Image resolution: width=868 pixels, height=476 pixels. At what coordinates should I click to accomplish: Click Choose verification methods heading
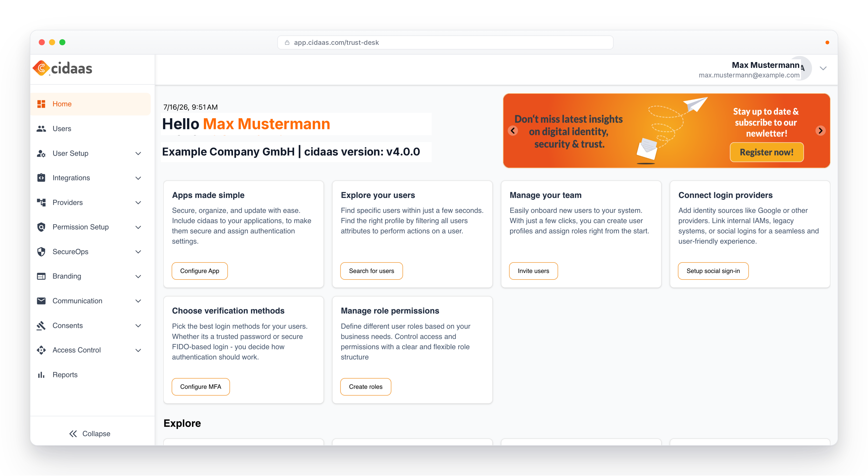[x=228, y=311]
